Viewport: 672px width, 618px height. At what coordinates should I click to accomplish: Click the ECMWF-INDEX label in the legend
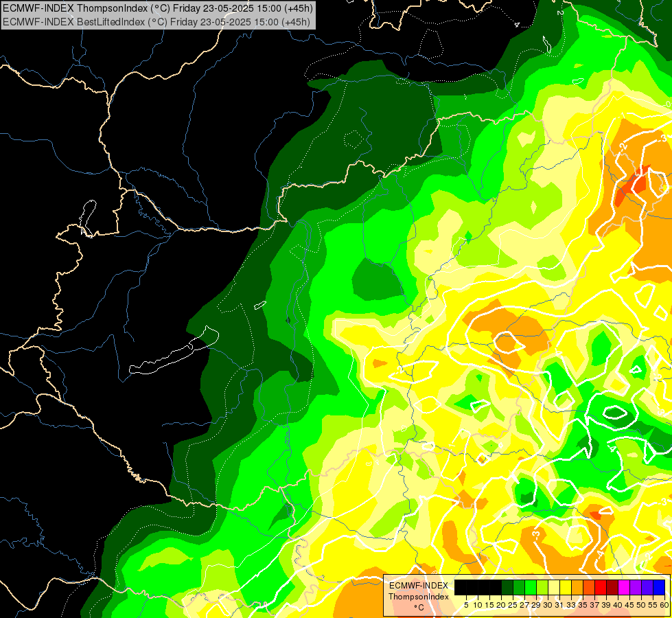[419, 586]
